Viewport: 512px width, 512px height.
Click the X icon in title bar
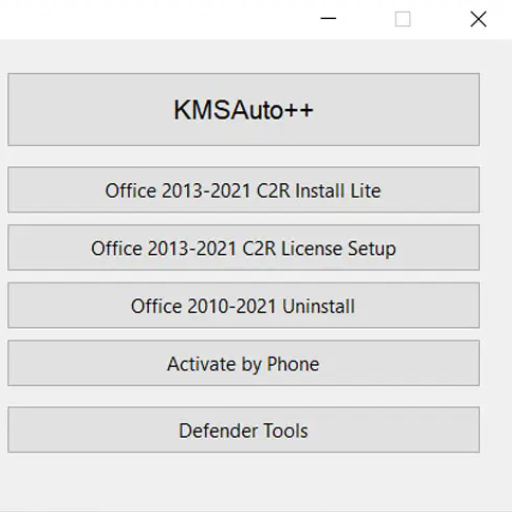click(x=478, y=19)
